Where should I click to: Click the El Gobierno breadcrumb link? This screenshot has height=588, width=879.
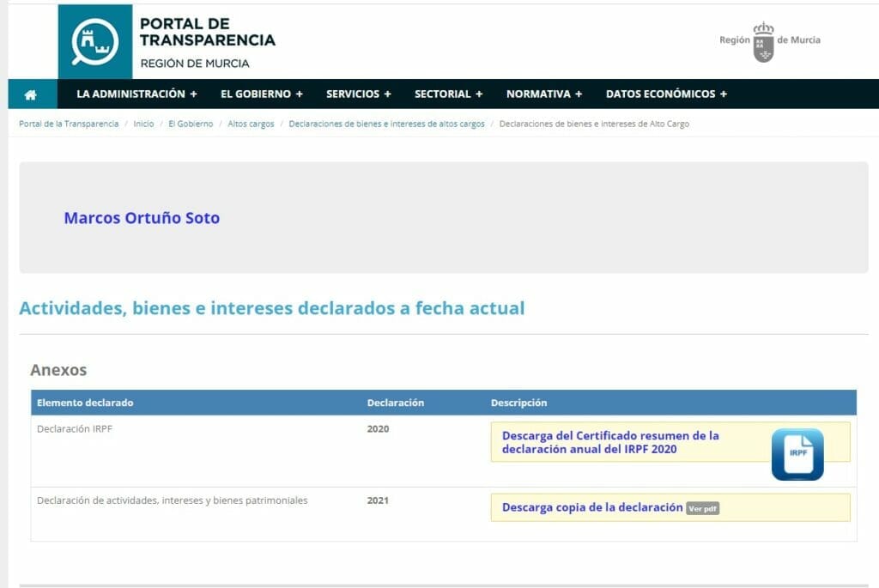192,124
